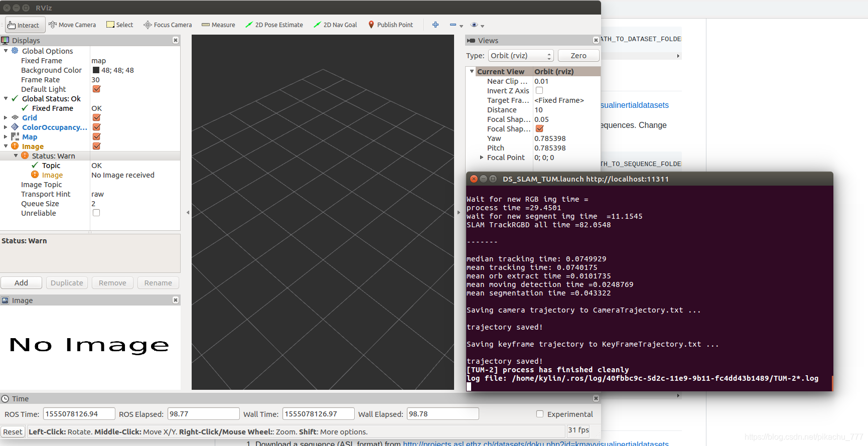Click the Add display button
Screen dimensions: 868x446
click(21, 283)
